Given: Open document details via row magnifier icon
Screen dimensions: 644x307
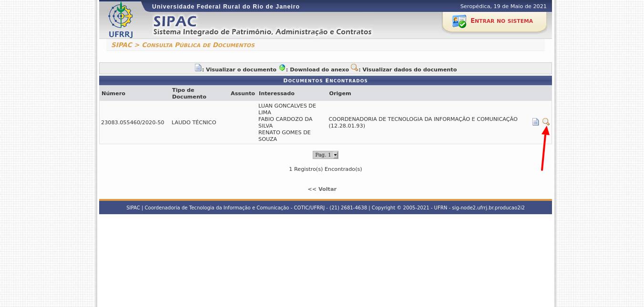Looking at the screenshot, I should [x=546, y=122].
